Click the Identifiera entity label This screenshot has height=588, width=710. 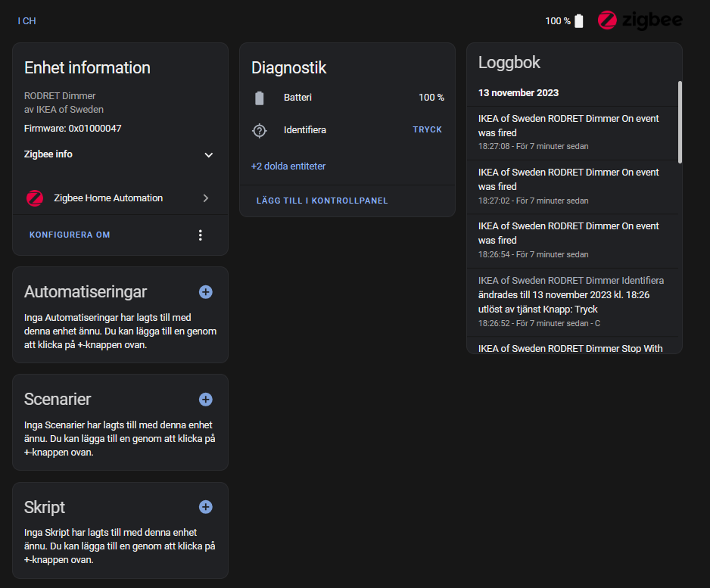(x=305, y=130)
